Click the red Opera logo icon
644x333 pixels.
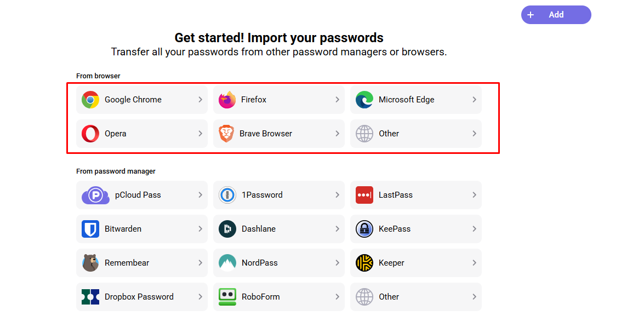(x=90, y=134)
